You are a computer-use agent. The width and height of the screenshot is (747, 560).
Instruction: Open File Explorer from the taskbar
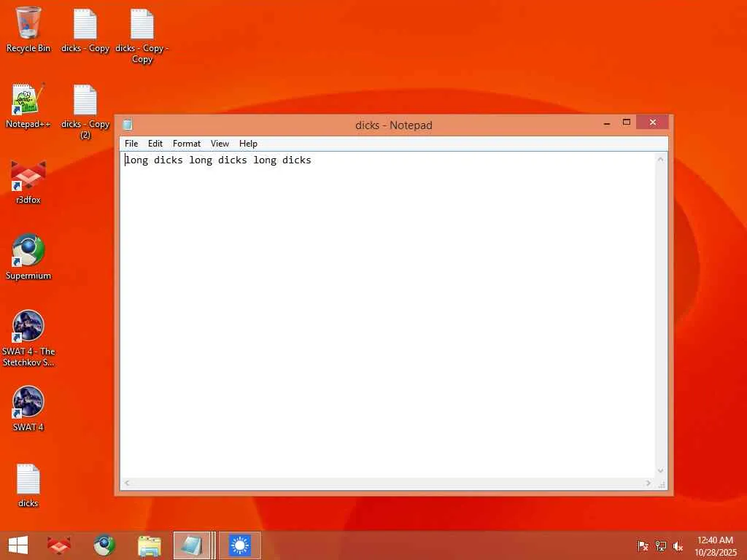pyautogui.click(x=150, y=545)
